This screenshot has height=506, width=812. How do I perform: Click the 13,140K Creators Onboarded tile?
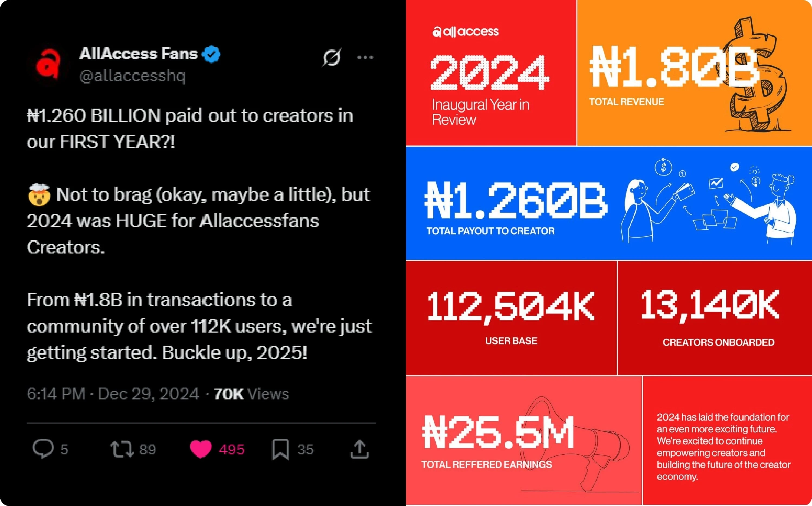(x=715, y=318)
